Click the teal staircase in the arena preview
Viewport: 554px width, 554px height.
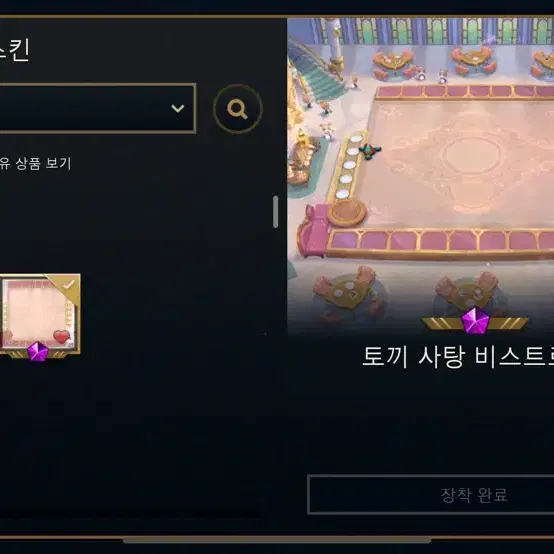[320, 77]
